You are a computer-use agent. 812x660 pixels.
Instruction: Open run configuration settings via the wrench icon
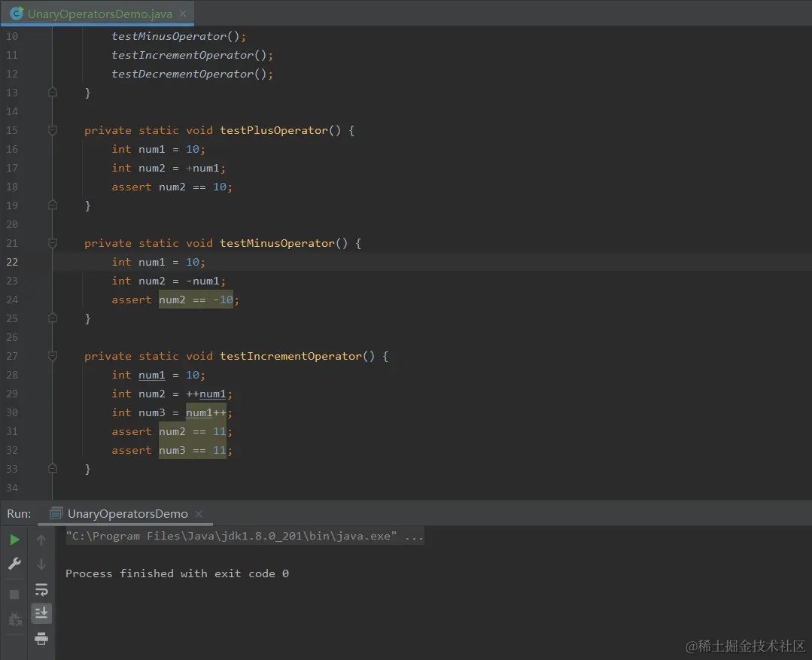[x=14, y=564]
